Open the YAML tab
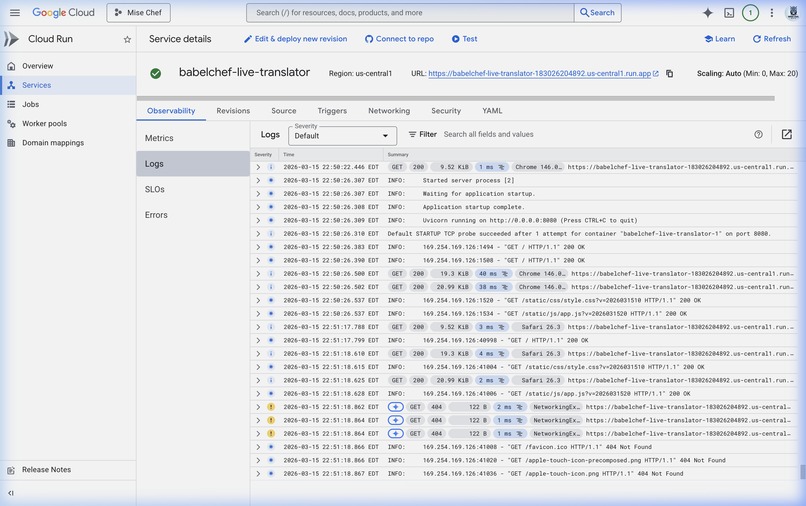The height and width of the screenshot is (506, 806). click(492, 111)
